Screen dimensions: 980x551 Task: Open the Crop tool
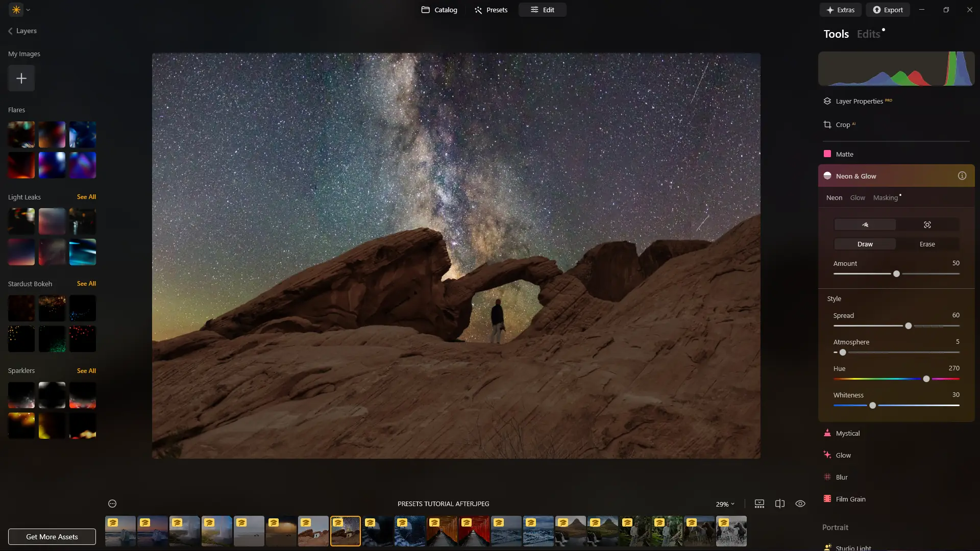(842, 124)
